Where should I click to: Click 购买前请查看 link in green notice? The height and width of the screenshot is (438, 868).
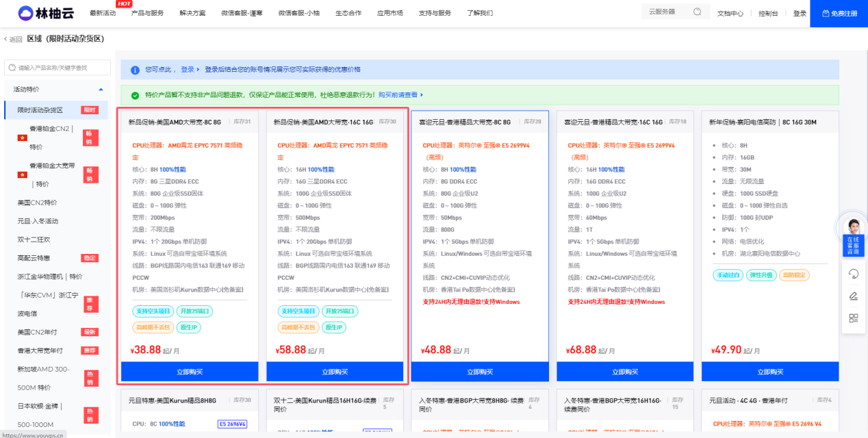pos(400,95)
